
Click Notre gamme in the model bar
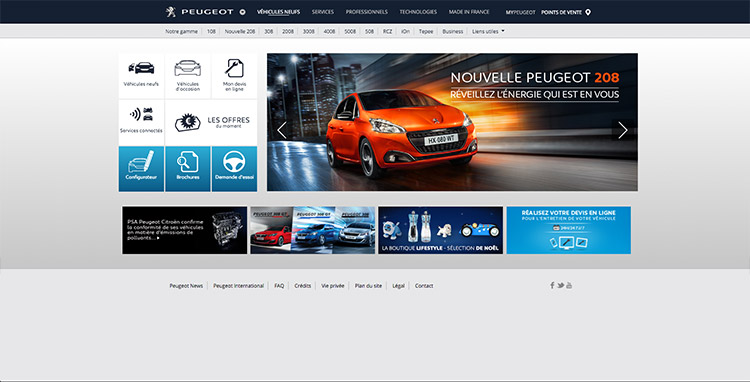[182, 32]
